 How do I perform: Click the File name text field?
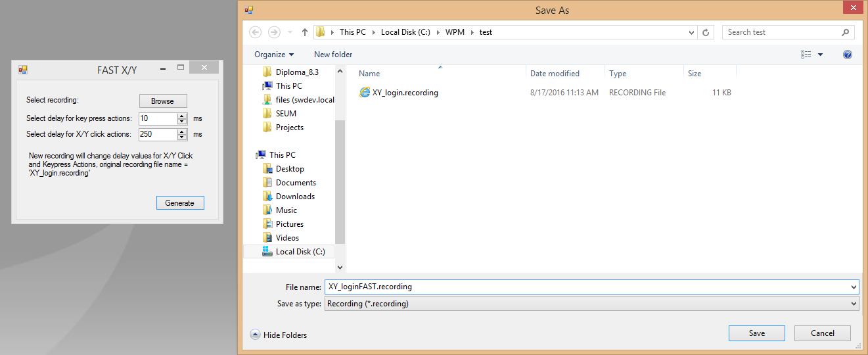(587, 287)
